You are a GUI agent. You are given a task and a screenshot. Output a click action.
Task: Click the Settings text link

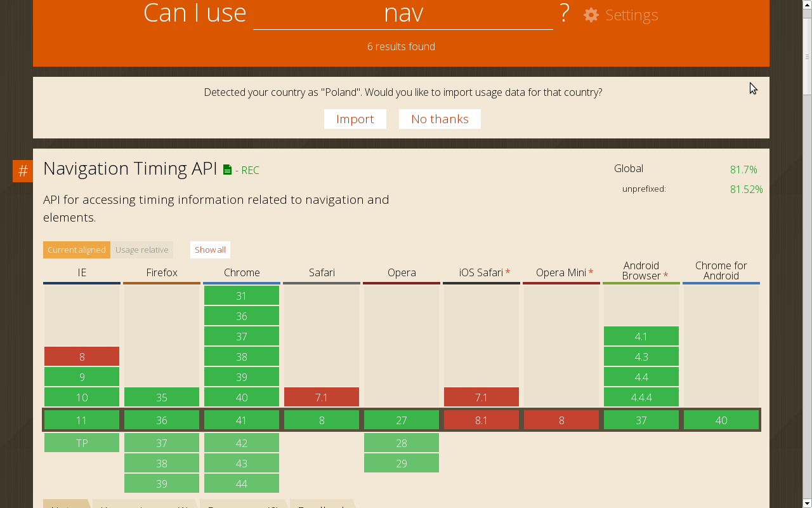(631, 15)
